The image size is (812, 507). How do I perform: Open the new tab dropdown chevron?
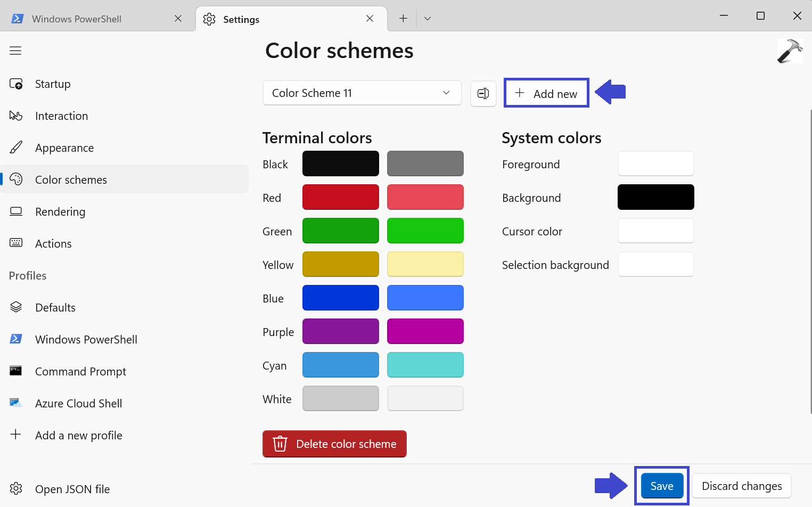[x=427, y=19]
